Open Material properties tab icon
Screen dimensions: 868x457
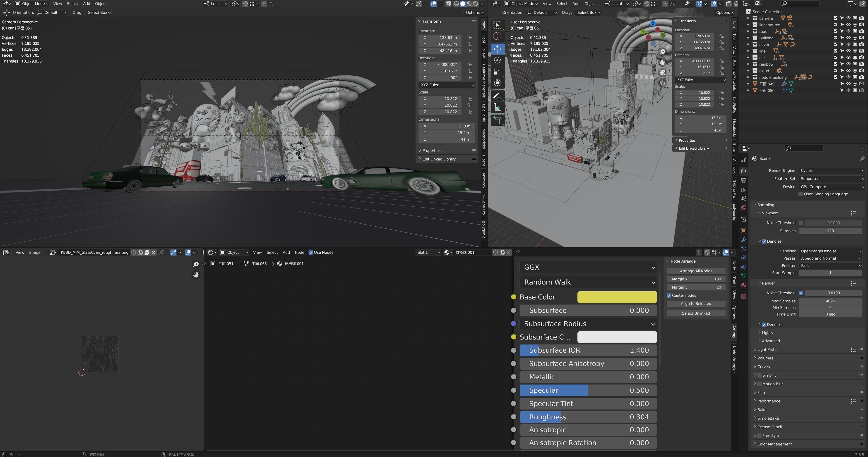tap(744, 285)
